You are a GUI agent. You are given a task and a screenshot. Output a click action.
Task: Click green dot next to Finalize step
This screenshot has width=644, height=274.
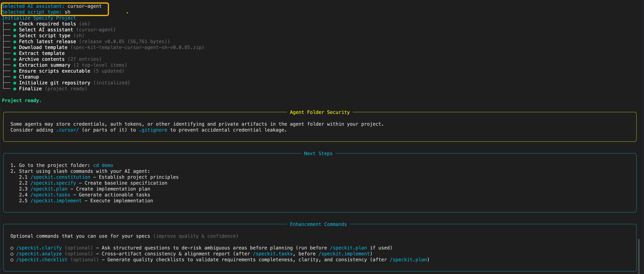click(15, 89)
